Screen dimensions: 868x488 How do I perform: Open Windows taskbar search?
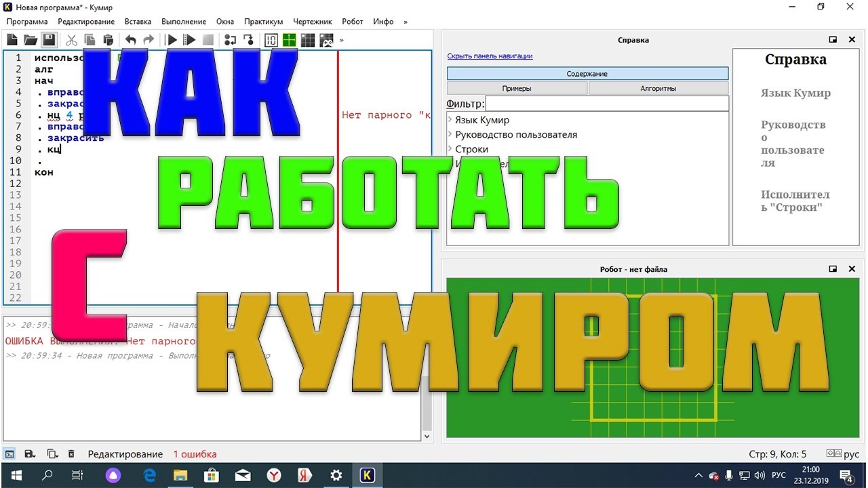[47, 475]
